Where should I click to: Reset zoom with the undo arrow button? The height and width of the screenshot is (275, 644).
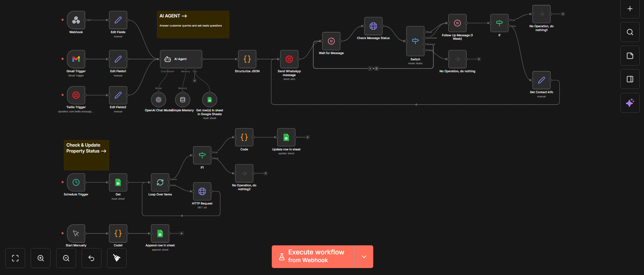(91, 258)
